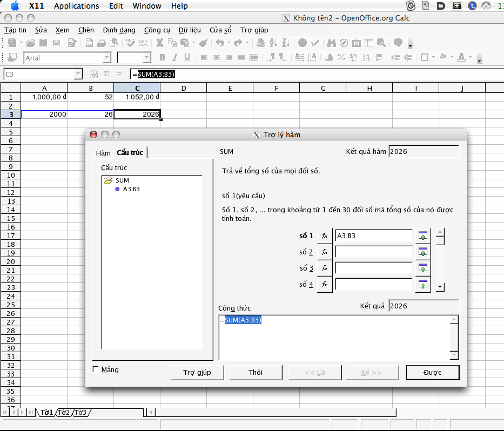Open the Tập tin menu
This screenshot has height=431, width=504.
[x=15, y=30]
